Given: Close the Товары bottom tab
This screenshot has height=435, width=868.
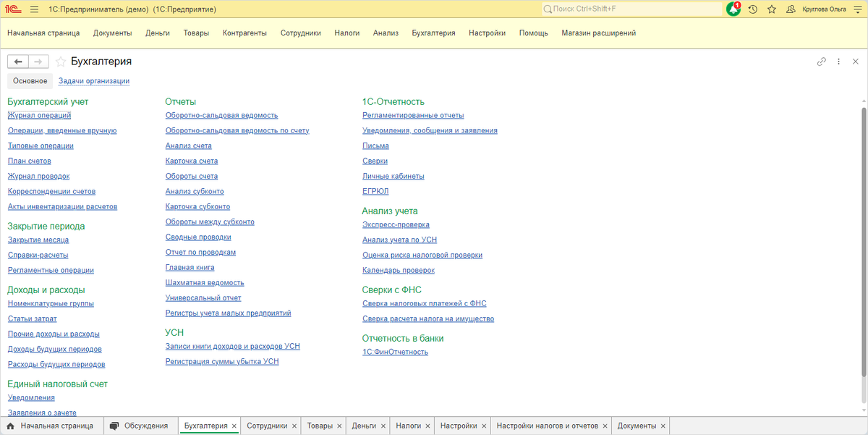Looking at the screenshot, I should point(340,426).
